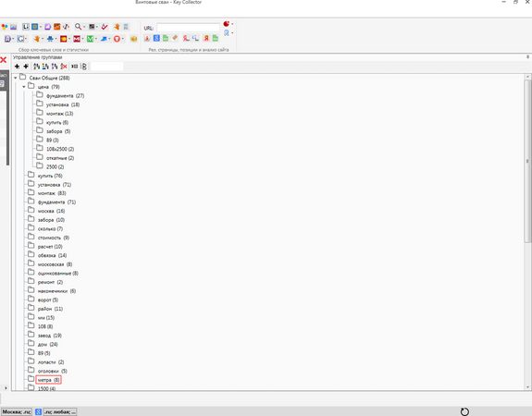The width and height of the screenshot is (532, 416).
Task: Click the purple document toolbar icon
Action: 48,27
